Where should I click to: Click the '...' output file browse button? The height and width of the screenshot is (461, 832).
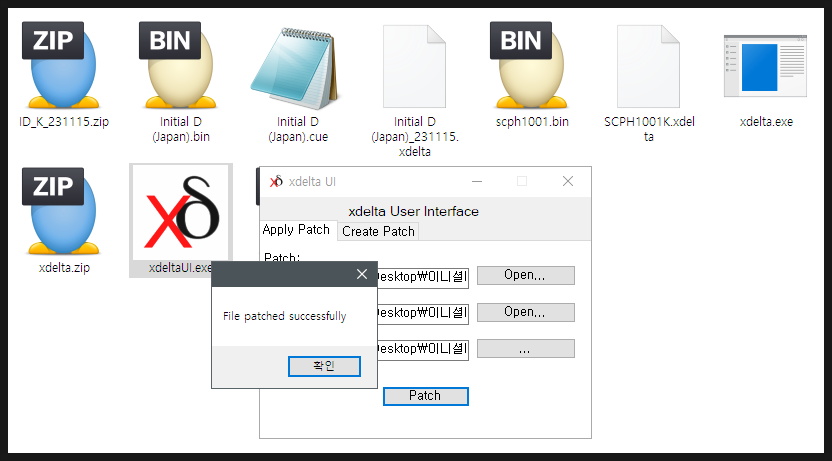click(x=525, y=349)
